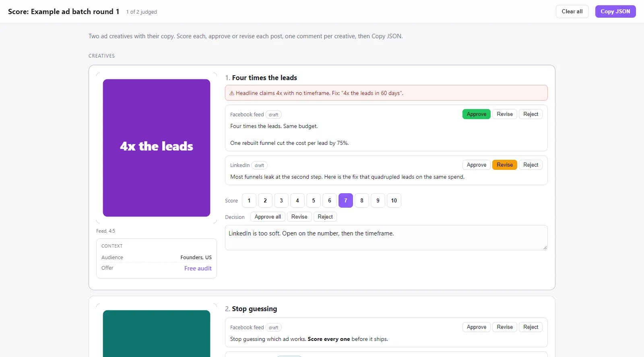This screenshot has height=357, width=644.
Task: Click the text "One rebuilt funnel cut the cost per lead by 75%."
Action: click(289, 143)
